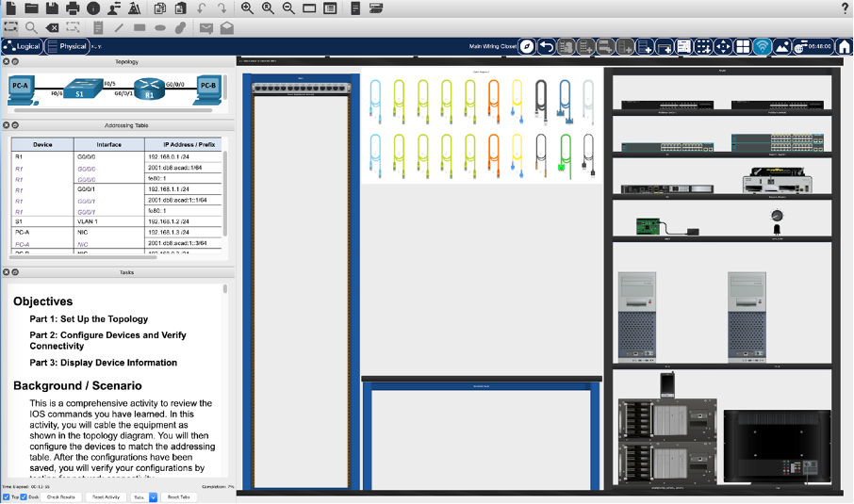854x504 pixels.
Task: Save the activity file
Action: [x=52, y=8]
